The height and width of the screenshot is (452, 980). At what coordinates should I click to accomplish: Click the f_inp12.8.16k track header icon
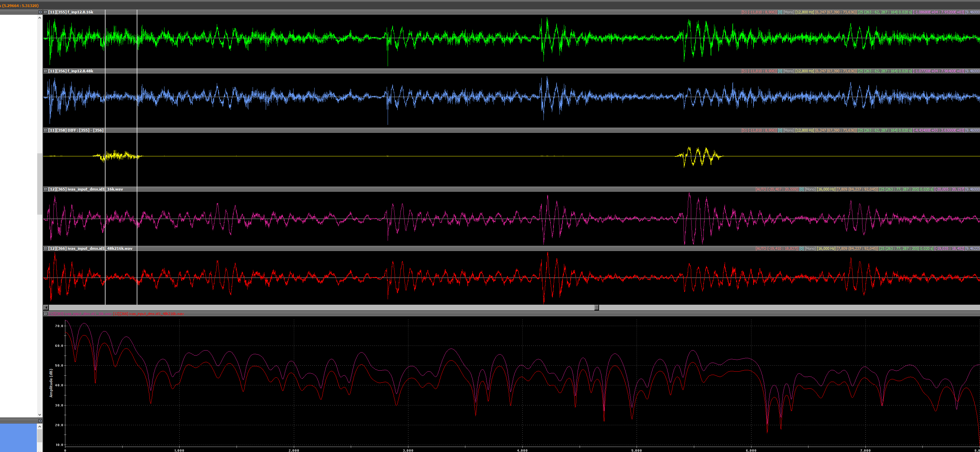[x=45, y=12]
